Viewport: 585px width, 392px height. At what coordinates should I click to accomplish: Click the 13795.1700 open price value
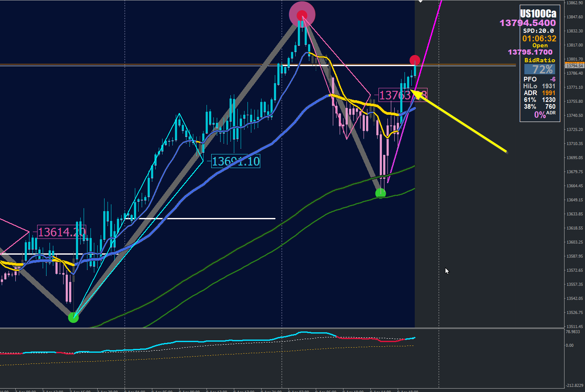click(x=530, y=52)
